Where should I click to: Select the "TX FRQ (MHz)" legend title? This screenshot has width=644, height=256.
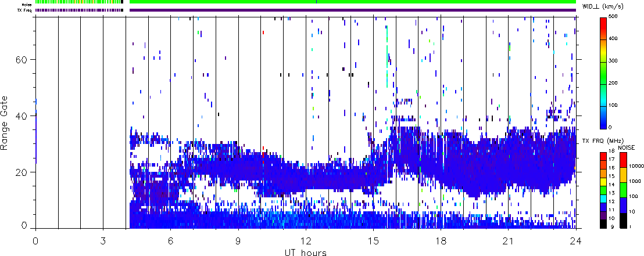pos(603,141)
